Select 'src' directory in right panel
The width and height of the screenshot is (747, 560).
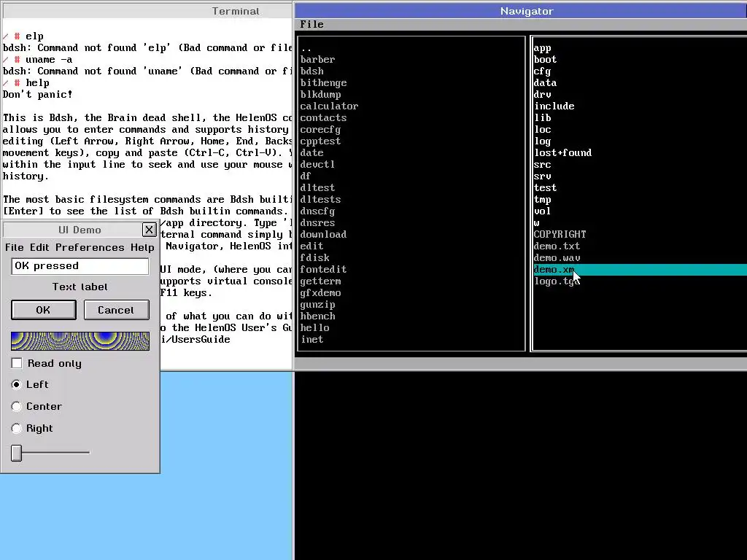coord(640,164)
